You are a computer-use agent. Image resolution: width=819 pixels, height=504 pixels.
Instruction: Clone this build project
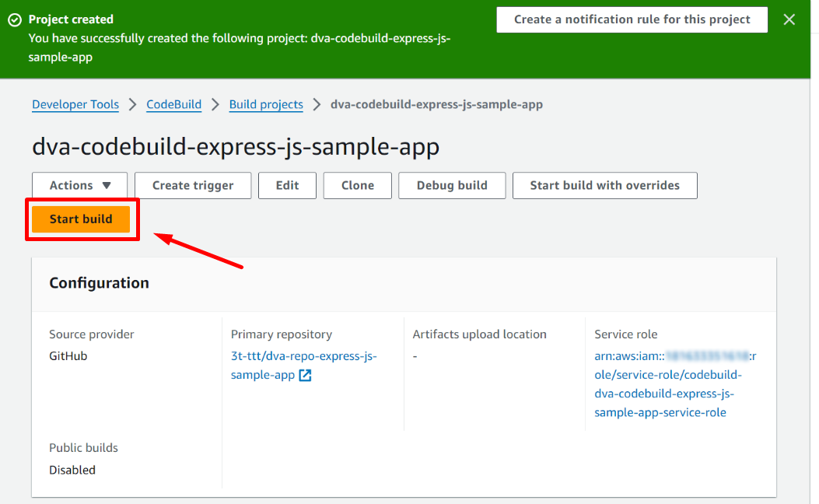coord(358,185)
